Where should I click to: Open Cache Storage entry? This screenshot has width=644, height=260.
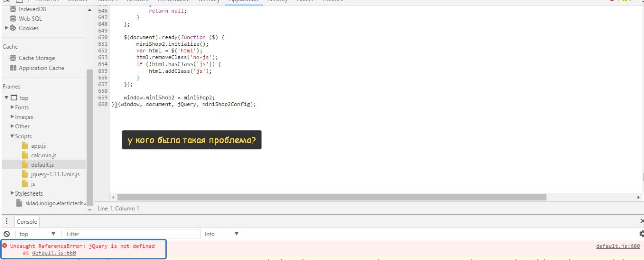click(x=37, y=58)
